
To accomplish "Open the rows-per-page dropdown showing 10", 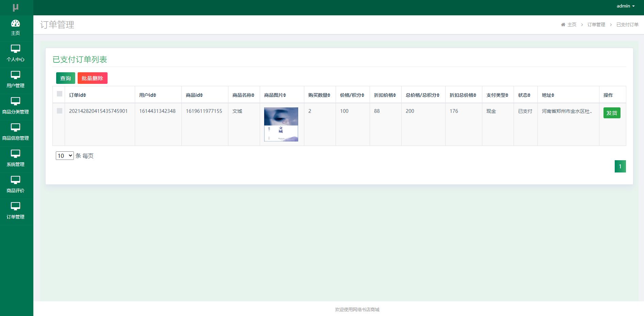I will [x=65, y=156].
